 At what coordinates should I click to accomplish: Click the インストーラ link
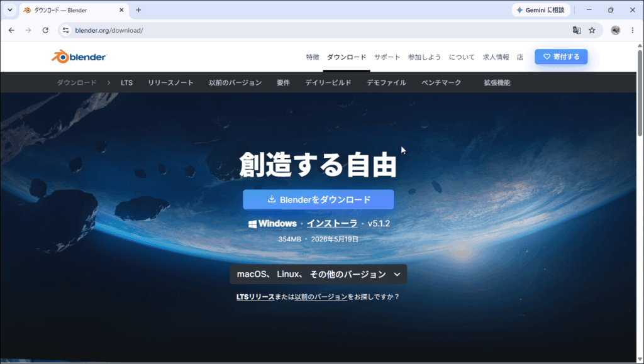point(332,224)
